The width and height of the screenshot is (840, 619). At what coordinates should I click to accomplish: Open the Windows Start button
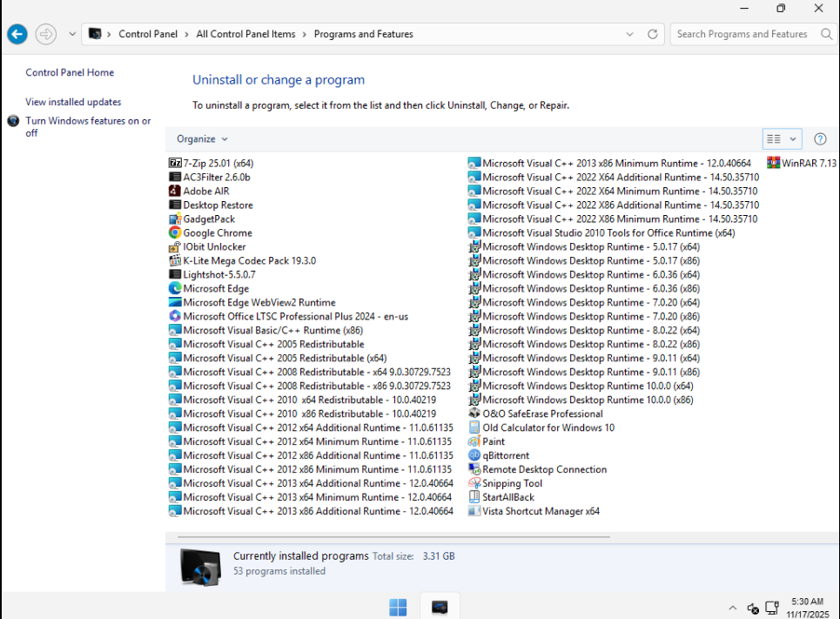[x=398, y=607]
